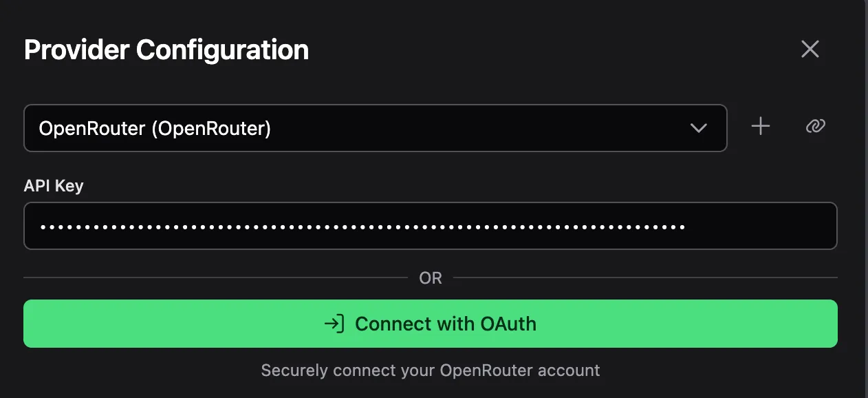Image resolution: width=868 pixels, height=398 pixels.
Task: Click the OR divider text
Action: pos(431,277)
